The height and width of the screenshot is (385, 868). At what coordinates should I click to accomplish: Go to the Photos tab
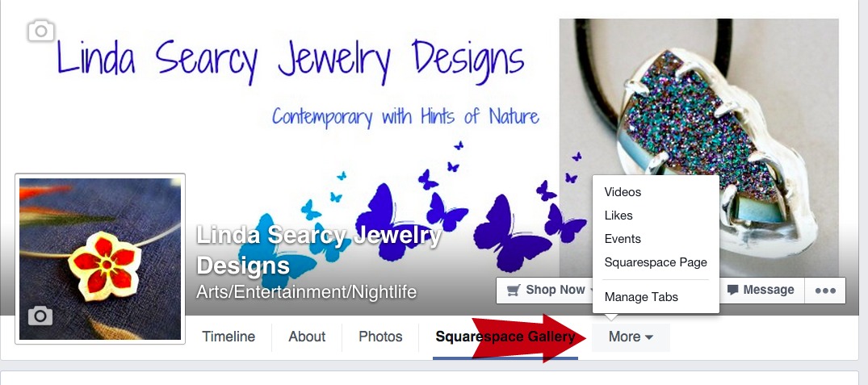pos(380,337)
